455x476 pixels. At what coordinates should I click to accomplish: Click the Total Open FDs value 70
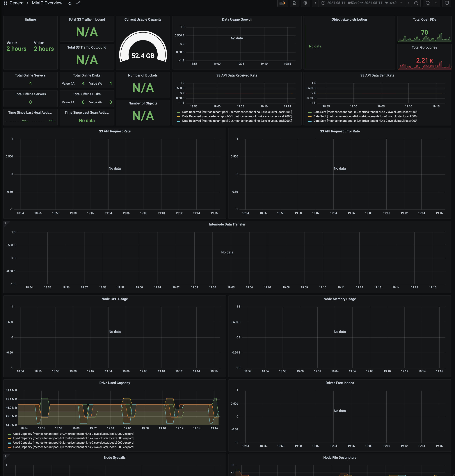tap(424, 33)
